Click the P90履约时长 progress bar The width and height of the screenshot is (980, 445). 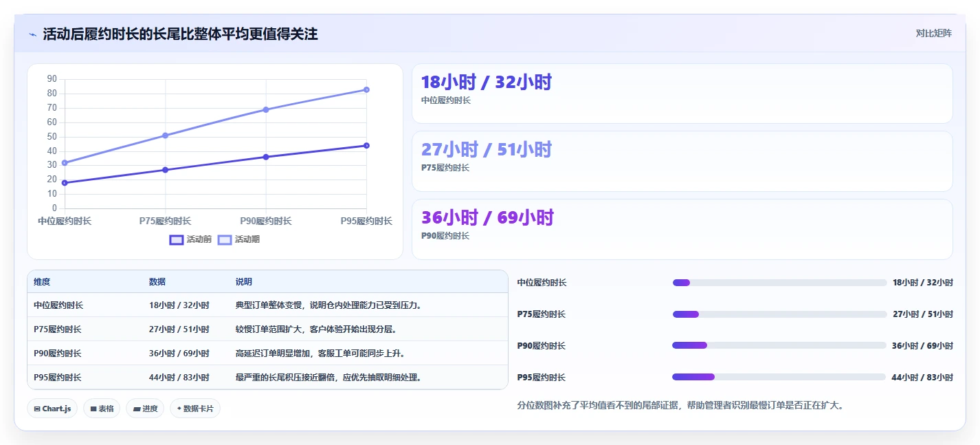point(779,345)
